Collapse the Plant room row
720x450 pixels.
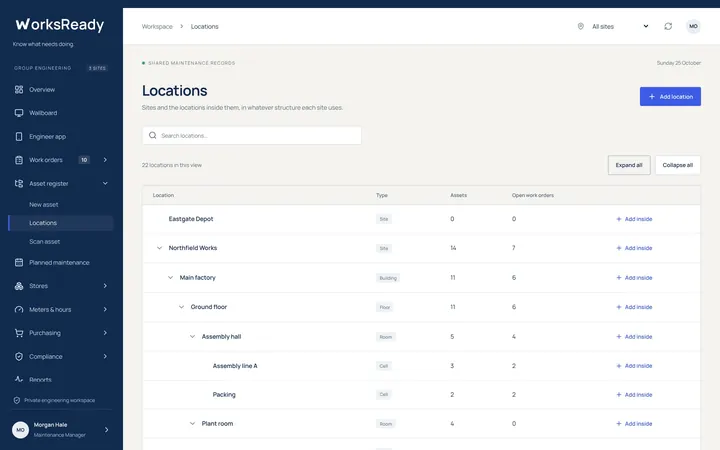click(x=192, y=423)
